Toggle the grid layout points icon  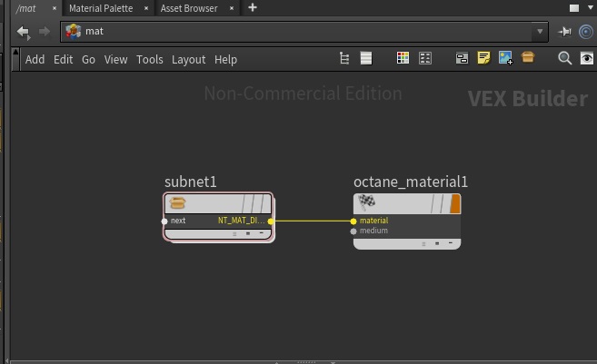[x=425, y=58]
